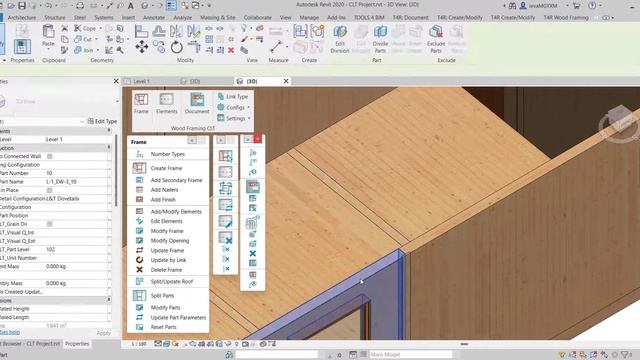
Task: Click the Apply button in Properties
Action: (x=104, y=333)
